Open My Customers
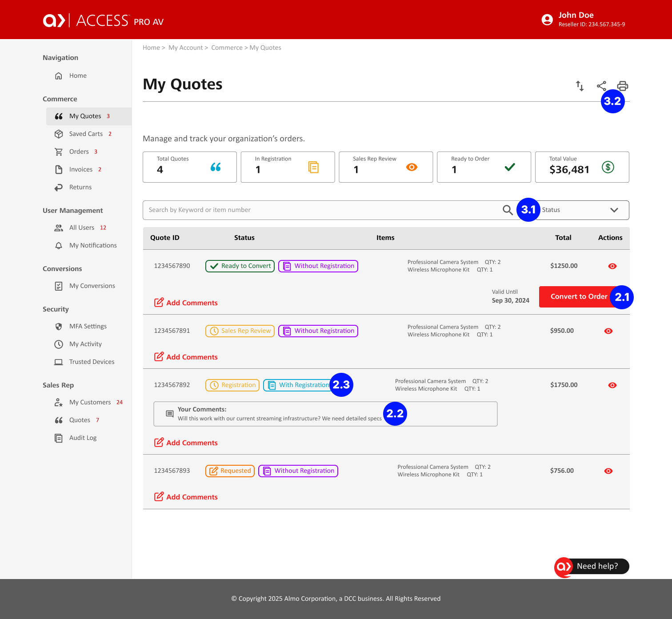672x619 pixels. (x=90, y=402)
